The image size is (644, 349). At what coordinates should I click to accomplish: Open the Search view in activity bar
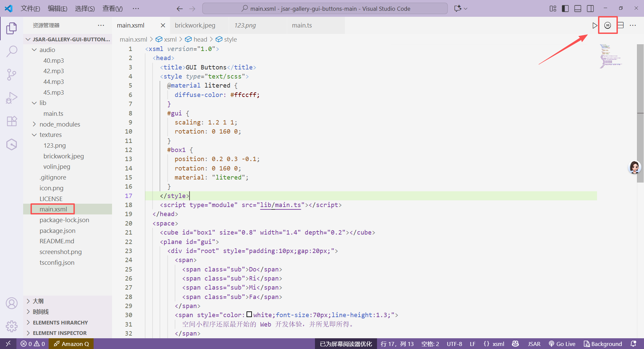11,51
